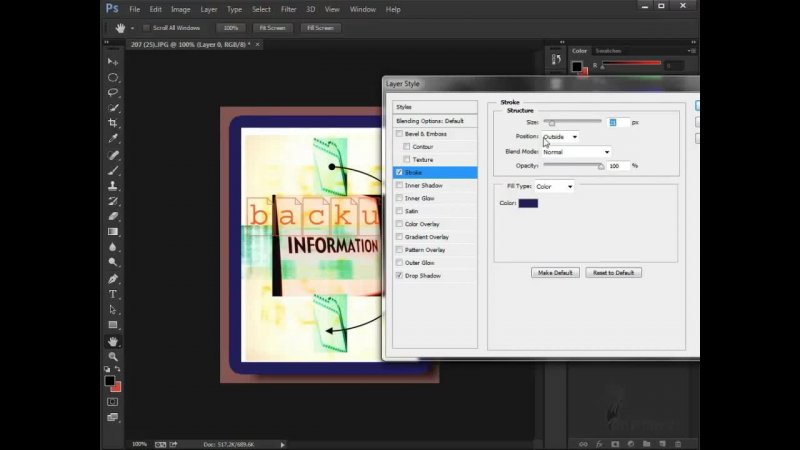Image resolution: width=800 pixels, height=450 pixels.
Task: Open the stroke Position dropdown
Action: [x=560, y=137]
